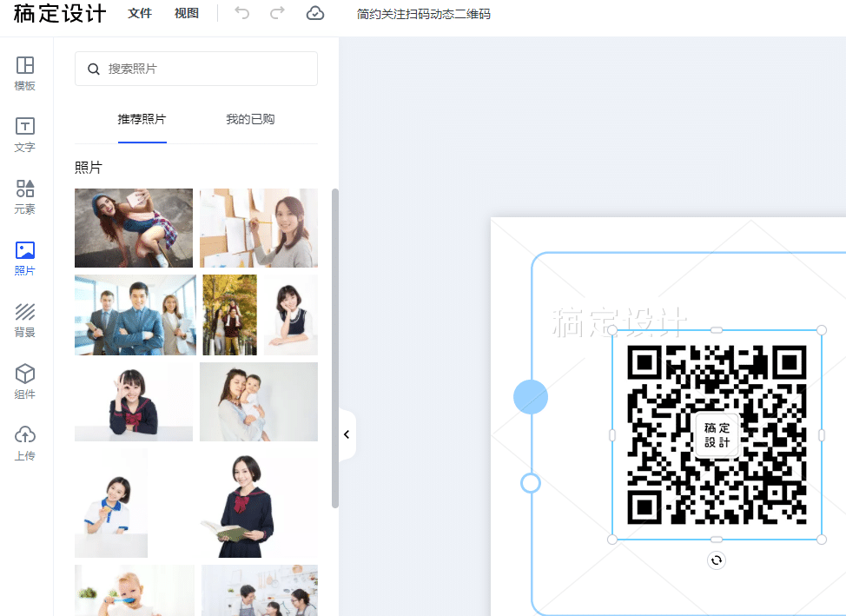Click the bottom-center resize handle of QR code
Screen dimensions: 846x616
pyautogui.click(x=717, y=540)
